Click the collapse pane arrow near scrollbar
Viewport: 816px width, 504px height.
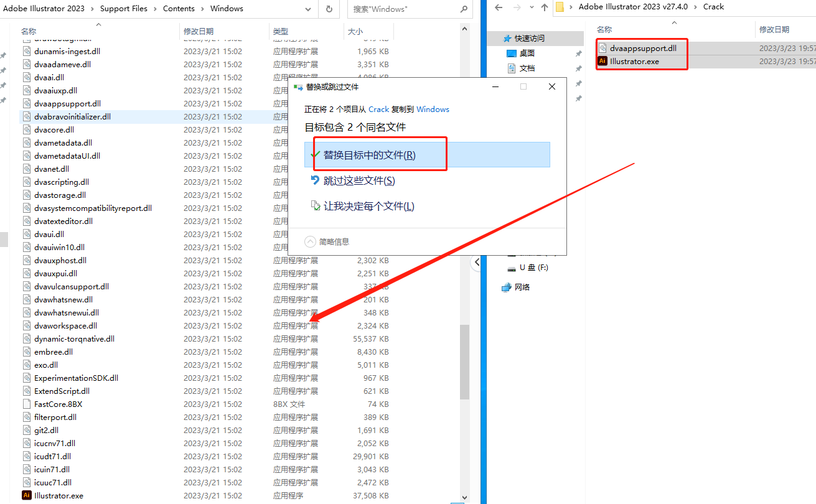(477, 263)
